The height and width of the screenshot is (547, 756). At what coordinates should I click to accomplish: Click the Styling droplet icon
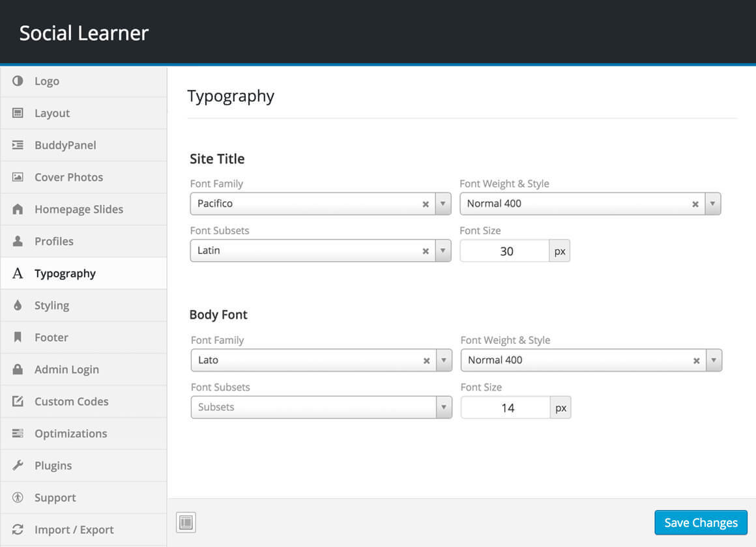tap(18, 305)
